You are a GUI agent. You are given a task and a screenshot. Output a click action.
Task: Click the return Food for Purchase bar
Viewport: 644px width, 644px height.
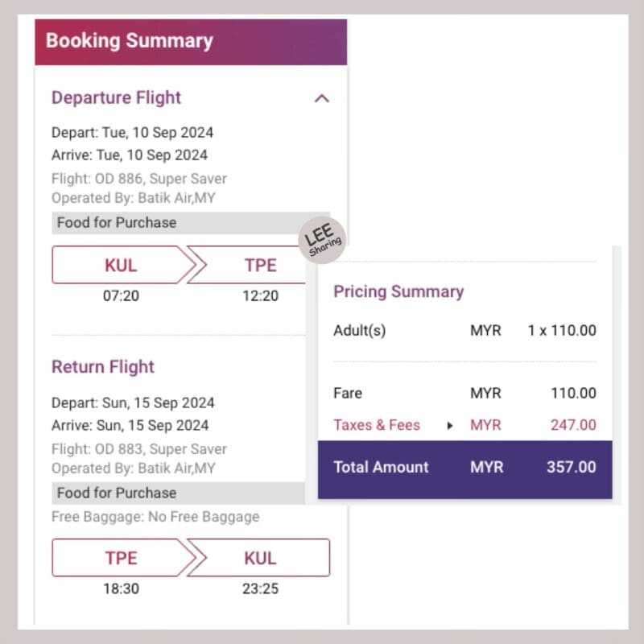(x=178, y=493)
